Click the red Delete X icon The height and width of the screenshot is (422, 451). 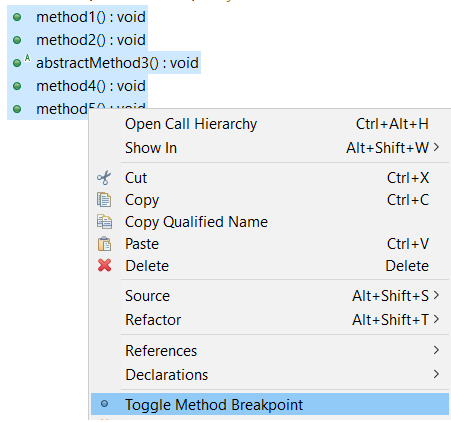coord(105,266)
